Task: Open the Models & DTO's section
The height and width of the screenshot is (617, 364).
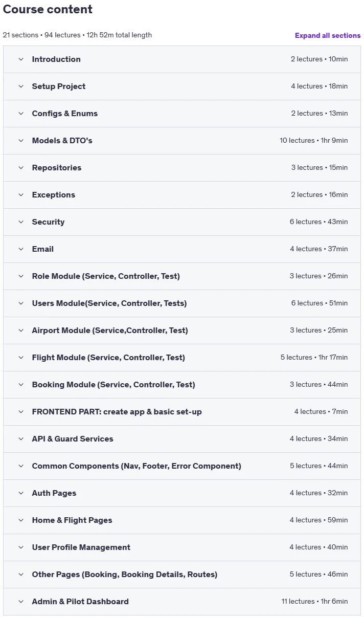Action: tap(182, 141)
